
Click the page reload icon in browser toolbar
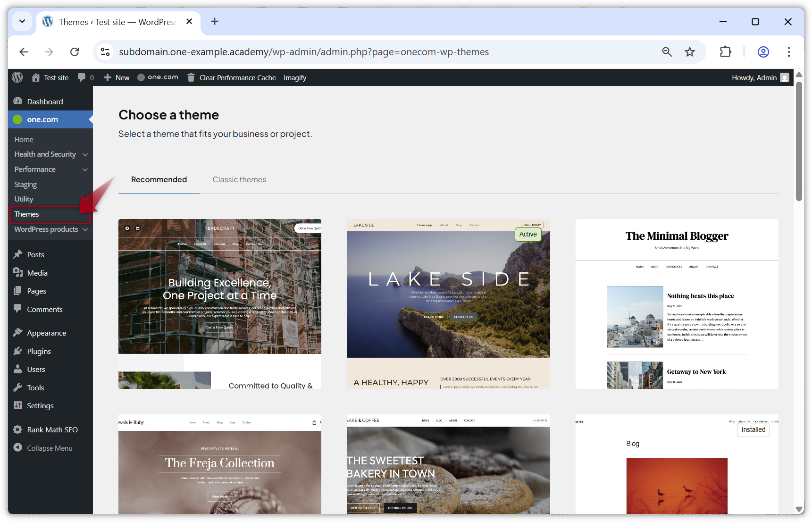click(75, 52)
